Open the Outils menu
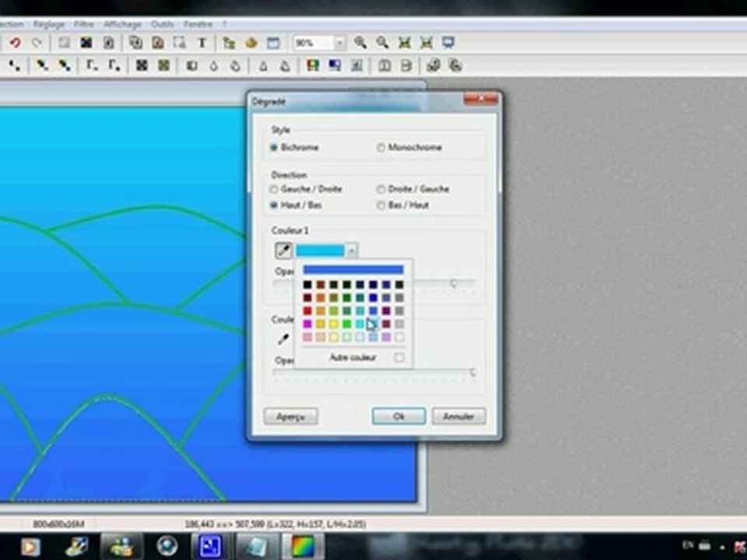The width and height of the screenshot is (747, 560). click(x=163, y=24)
